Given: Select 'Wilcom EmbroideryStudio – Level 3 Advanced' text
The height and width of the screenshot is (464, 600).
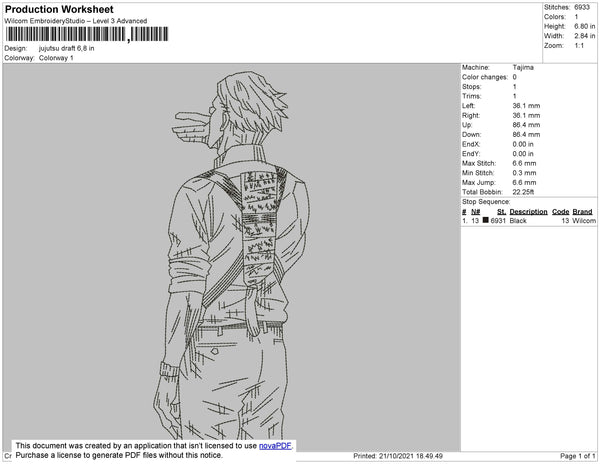Looking at the screenshot, I should tap(76, 21).
